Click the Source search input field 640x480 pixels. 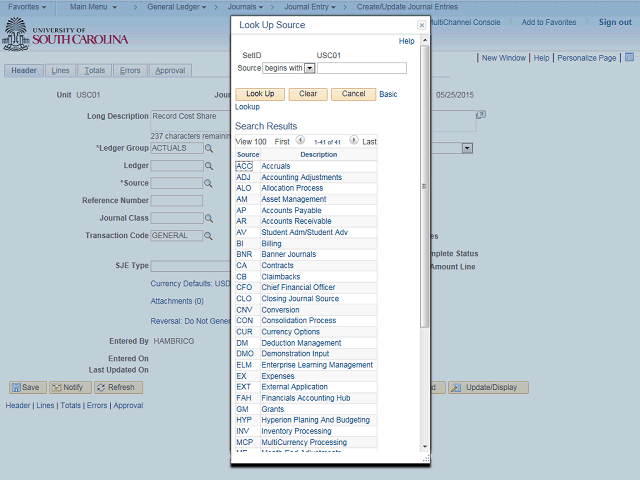[x=362, y=68]
